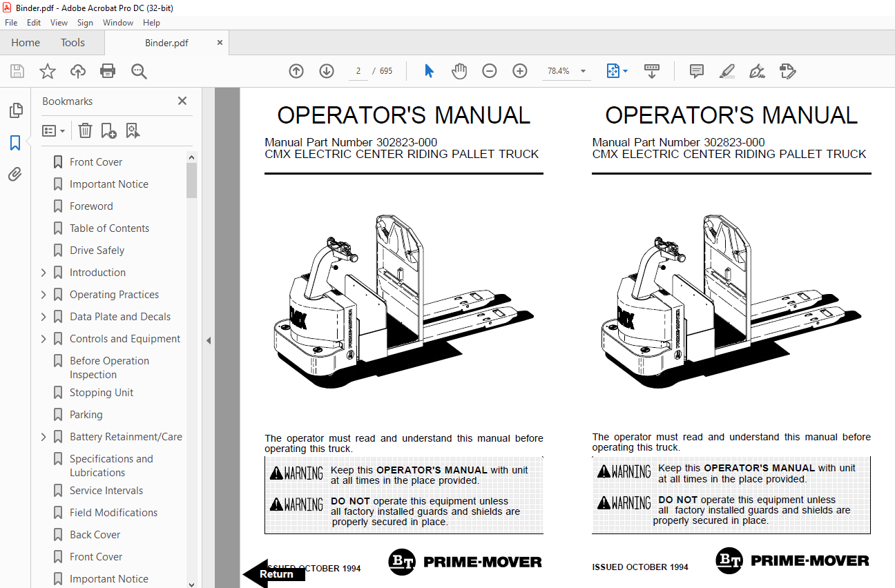This screenshot has width=895, height=588.
Task: Go to next page arrow
Action: tap(327, 71)
